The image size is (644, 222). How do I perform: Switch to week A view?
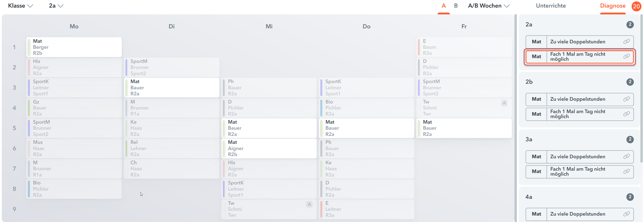click(444, 6)
